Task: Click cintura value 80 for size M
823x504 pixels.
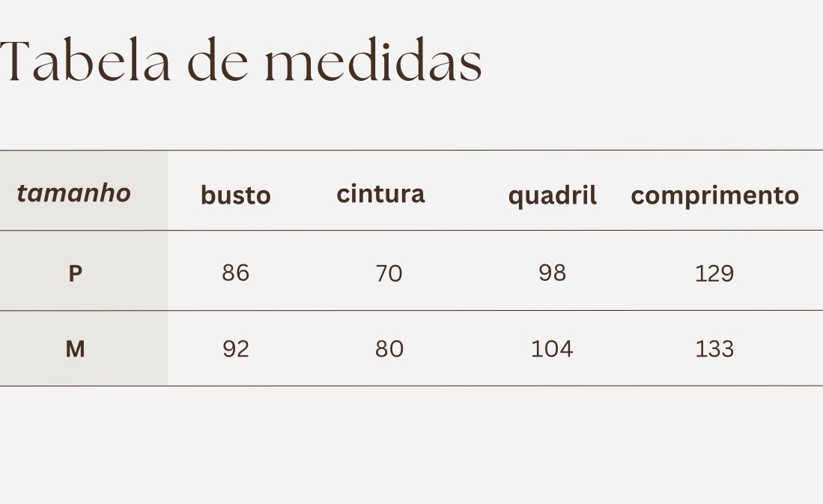Action: coord(389,349)
